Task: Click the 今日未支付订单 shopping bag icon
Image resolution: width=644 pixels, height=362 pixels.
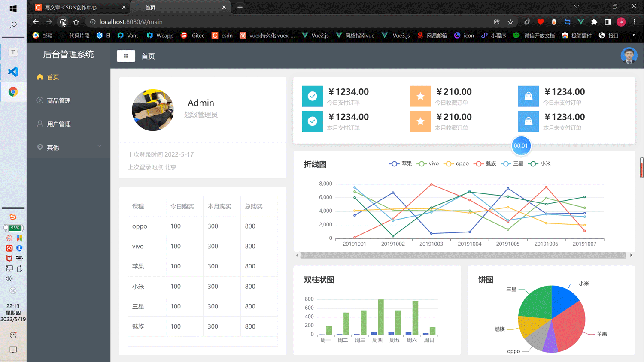Action: point(529,96)
